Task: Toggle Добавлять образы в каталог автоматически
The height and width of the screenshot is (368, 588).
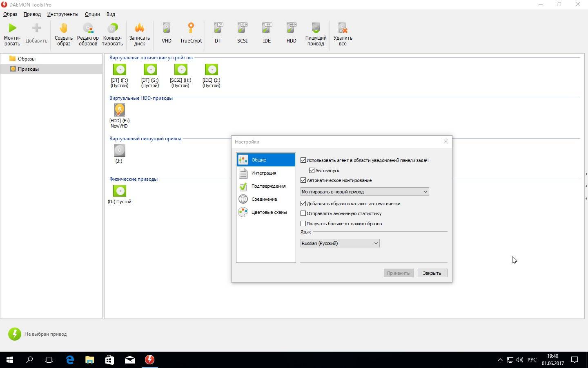Action: tap(303, 204)
